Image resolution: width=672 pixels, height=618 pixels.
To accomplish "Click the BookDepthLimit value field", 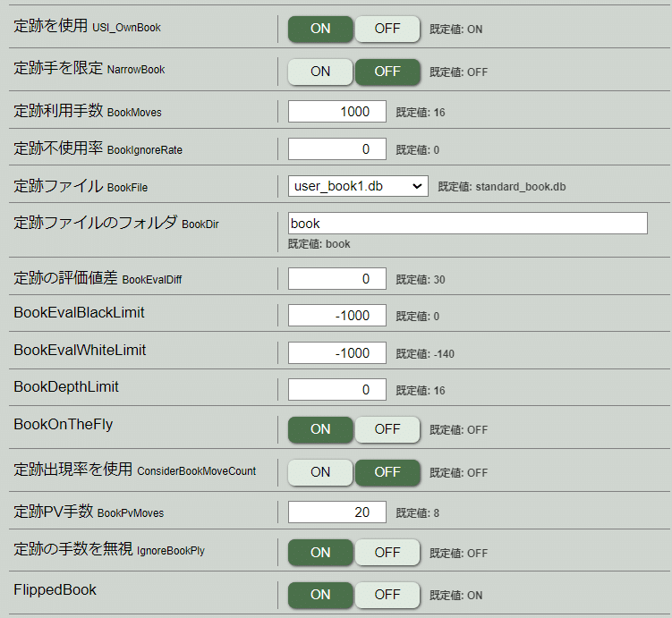I will point(336,390).
